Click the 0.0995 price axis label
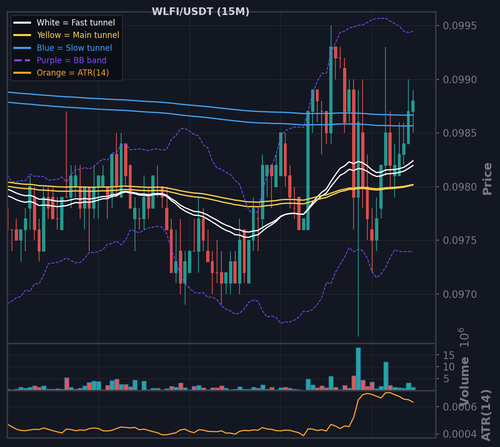 tap(460, 26)
